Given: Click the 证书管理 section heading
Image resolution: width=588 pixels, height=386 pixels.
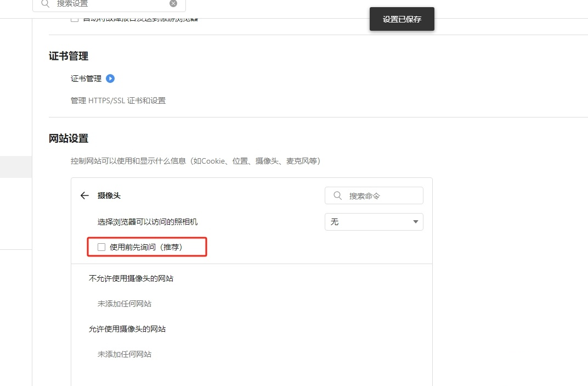Looking at the screenshot, I should point(69,57).
